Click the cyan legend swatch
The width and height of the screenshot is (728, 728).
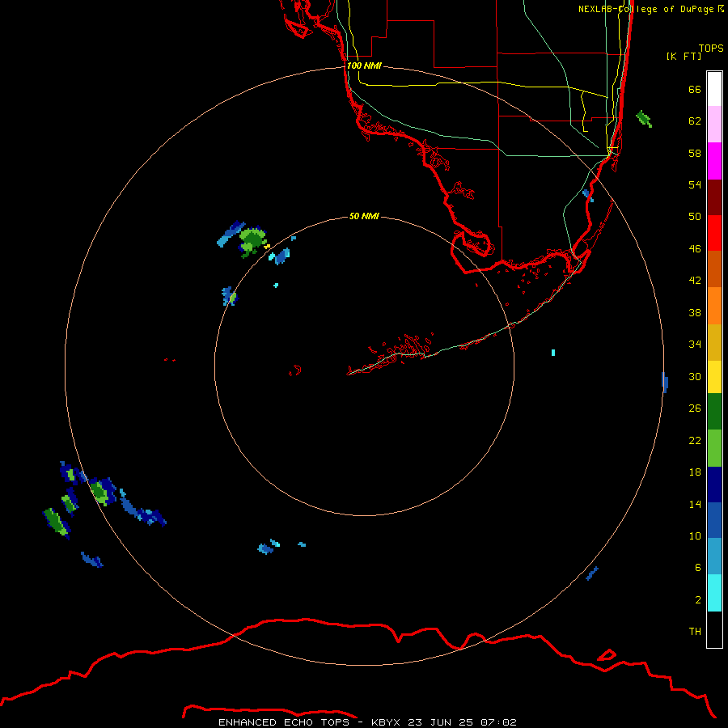click(714, 593)
